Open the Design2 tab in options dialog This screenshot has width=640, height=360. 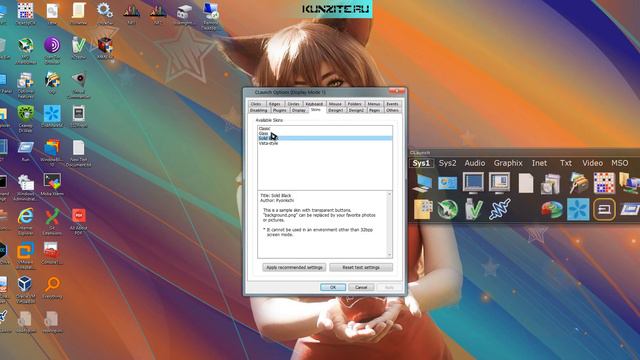click(x=356, y=110)
